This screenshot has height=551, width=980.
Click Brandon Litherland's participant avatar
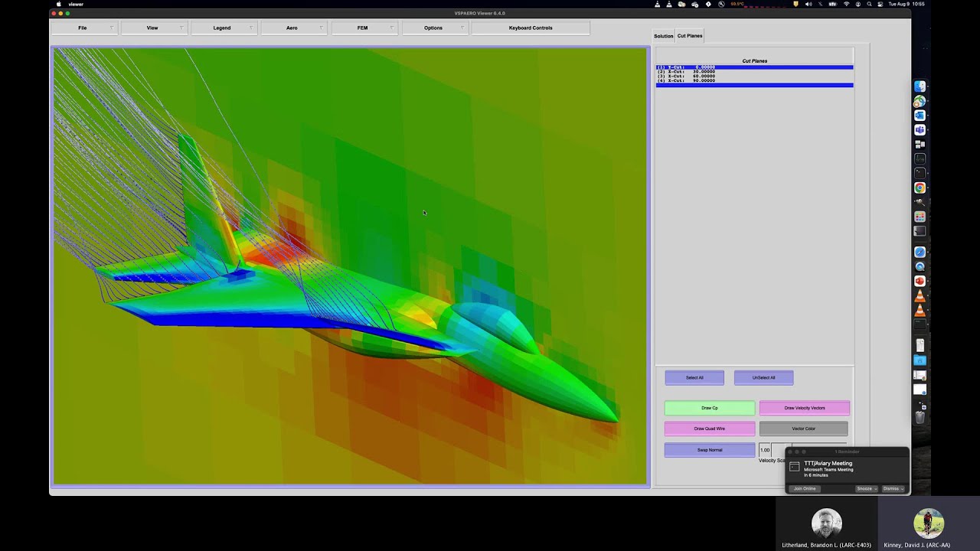[x=826, y=523]
